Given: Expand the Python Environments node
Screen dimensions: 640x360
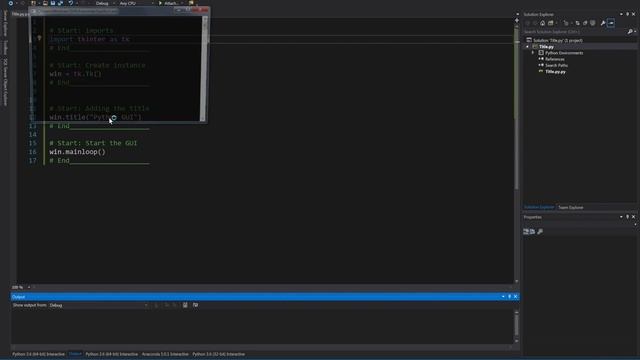Looking at the screenshot, I should [x=533, y=53].
